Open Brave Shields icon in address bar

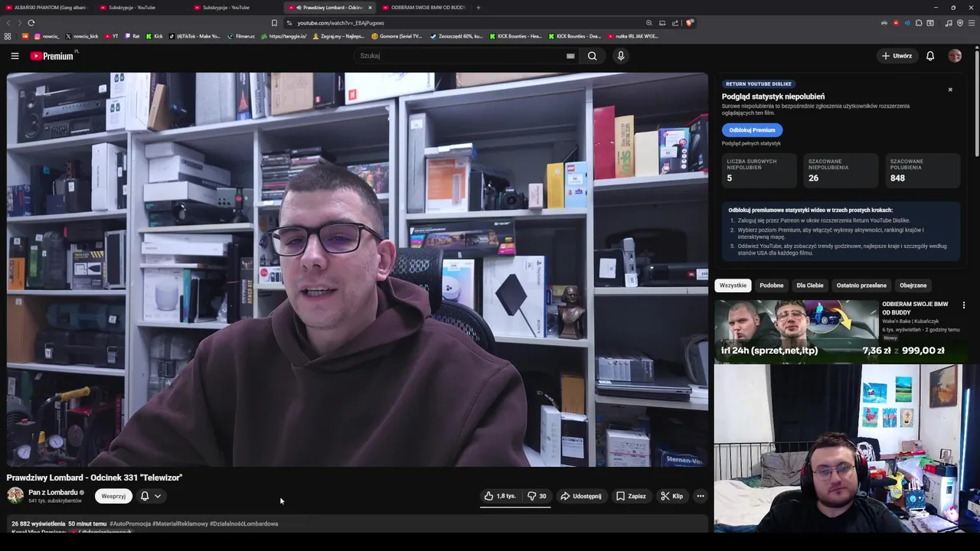pyautogui.click(x=690, y=23)
